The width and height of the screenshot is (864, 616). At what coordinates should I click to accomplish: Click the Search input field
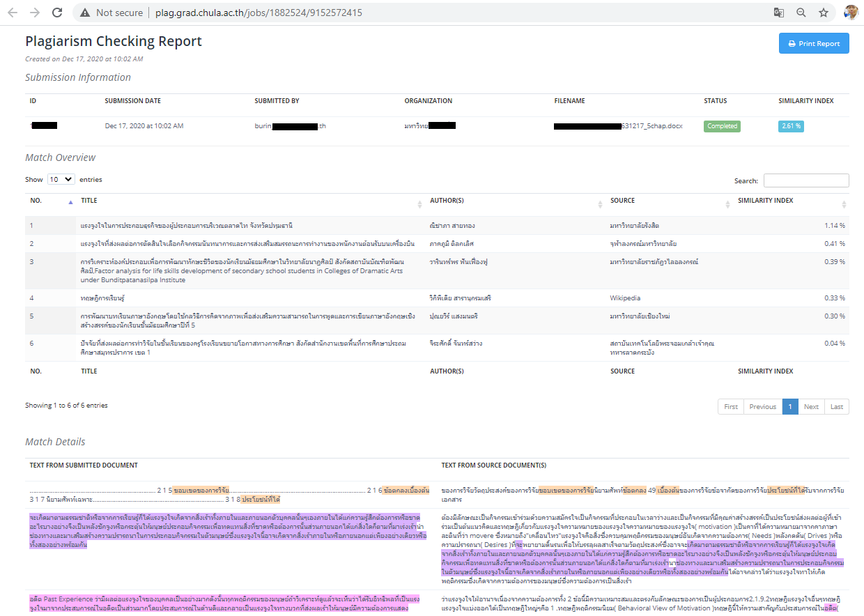point(806,180)
